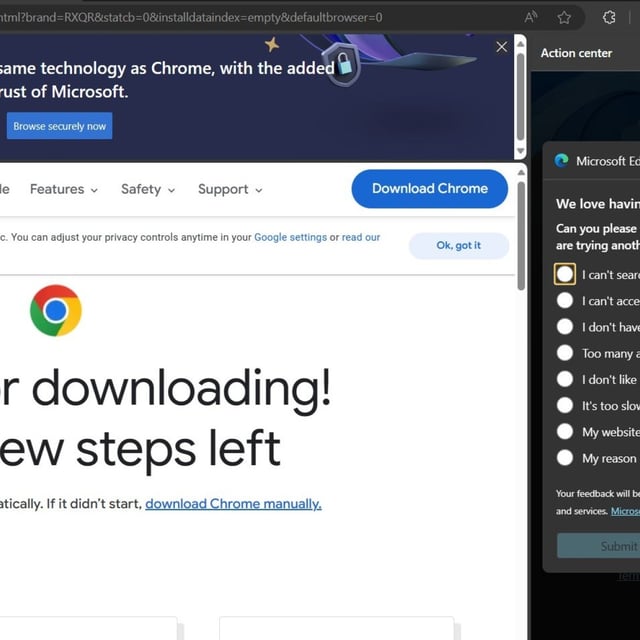Select the "It's too slow" radio option
The height and width of the screenshot is (640, 640).
(565, 405)
